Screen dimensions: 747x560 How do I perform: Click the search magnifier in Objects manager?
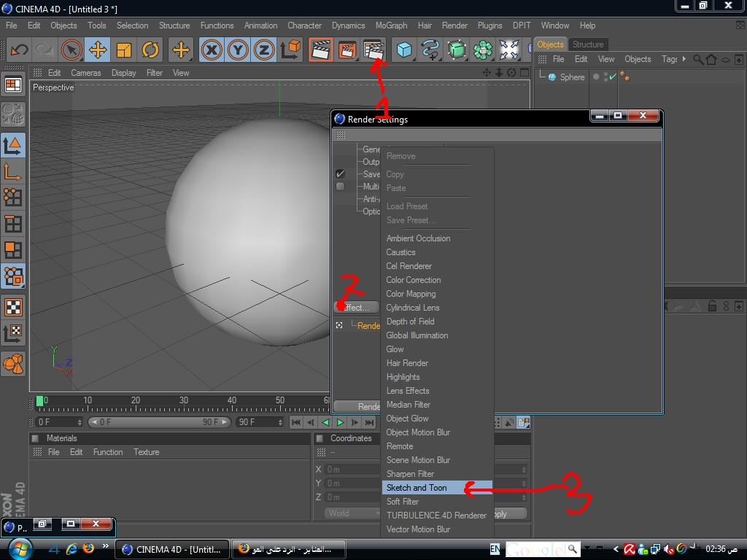698,59
